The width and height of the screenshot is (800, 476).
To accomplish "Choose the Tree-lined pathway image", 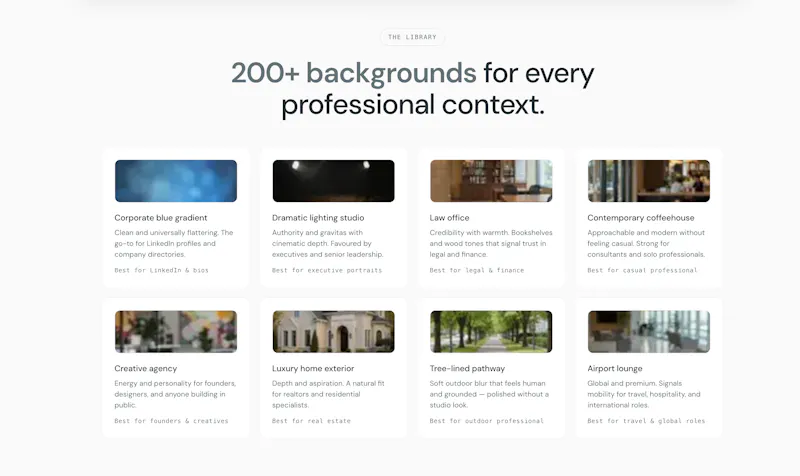I will pos(491,332).
